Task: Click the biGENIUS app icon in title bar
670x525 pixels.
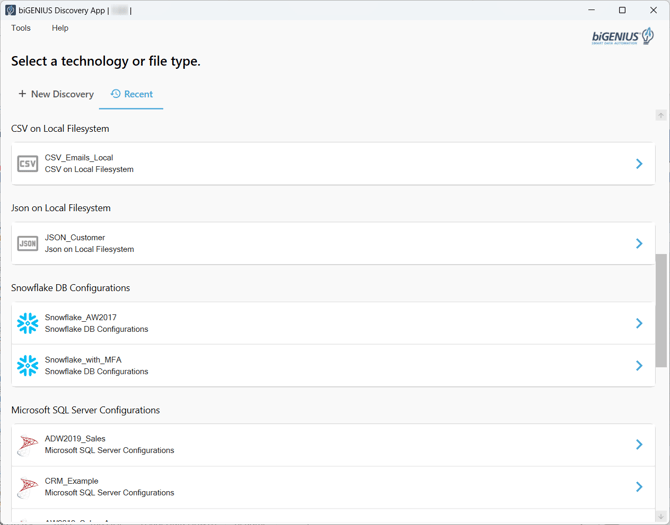Action: pyautogui.click(x=10, y=10)
